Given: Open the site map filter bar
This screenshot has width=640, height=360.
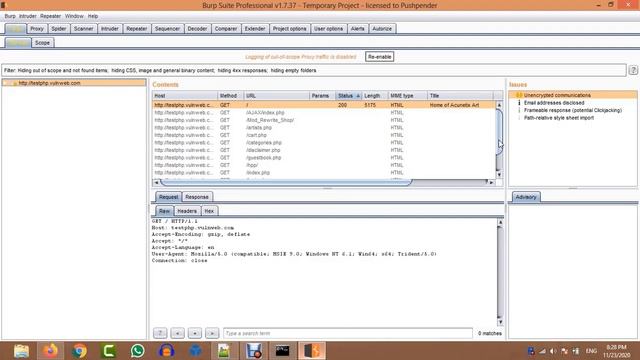Looking at the screenshot, I should click(x=314, y=70).
